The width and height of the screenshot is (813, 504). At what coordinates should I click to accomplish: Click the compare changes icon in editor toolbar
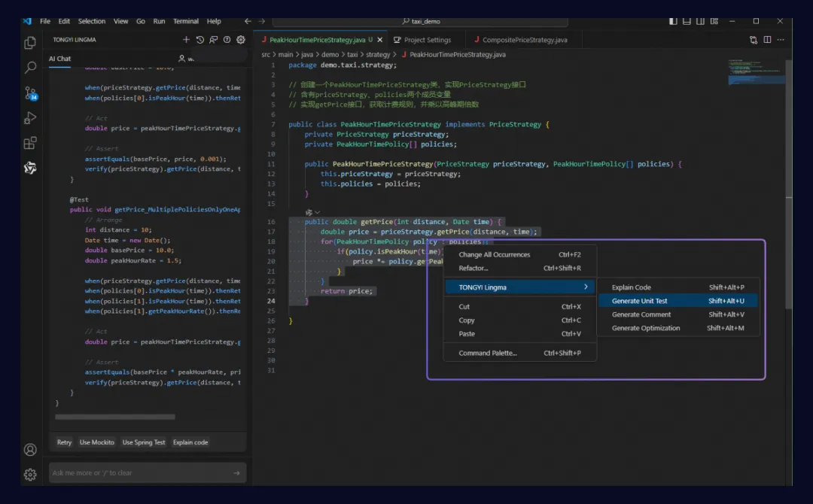coord(754,40)
